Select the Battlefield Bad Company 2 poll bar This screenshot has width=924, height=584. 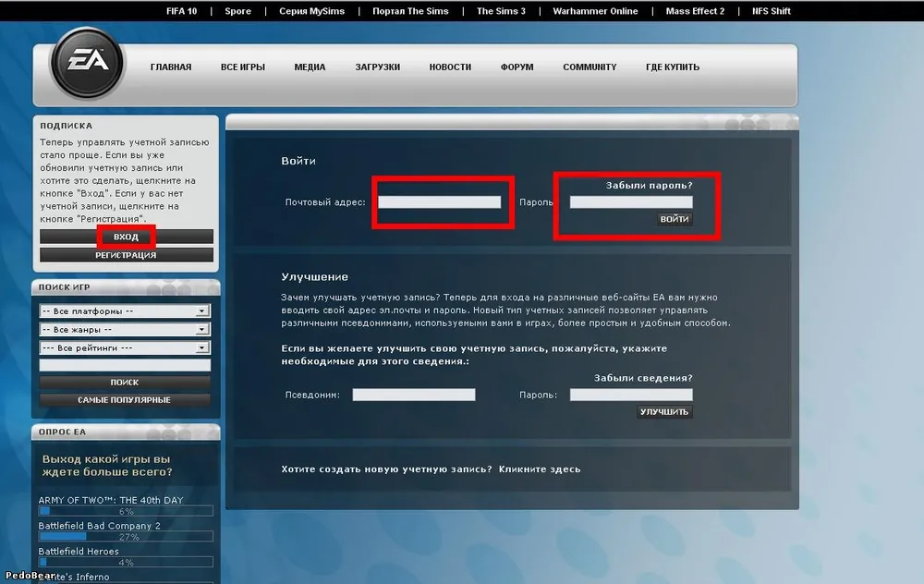coord(126,536)
